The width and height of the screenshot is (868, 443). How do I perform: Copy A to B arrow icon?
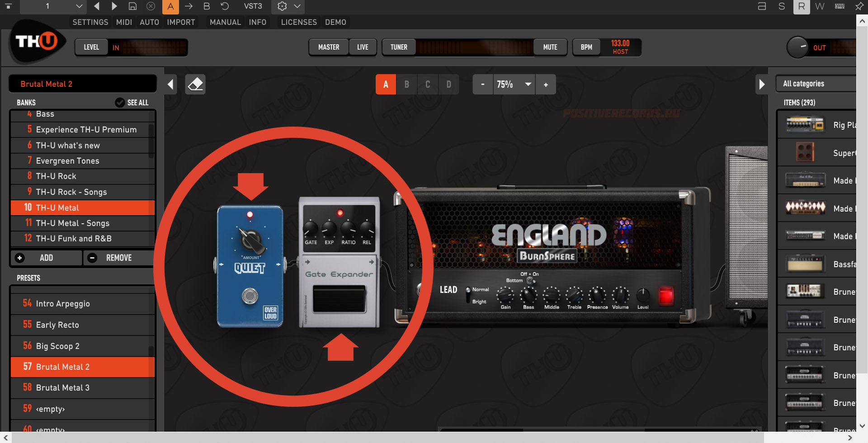(x=189, y=6)
